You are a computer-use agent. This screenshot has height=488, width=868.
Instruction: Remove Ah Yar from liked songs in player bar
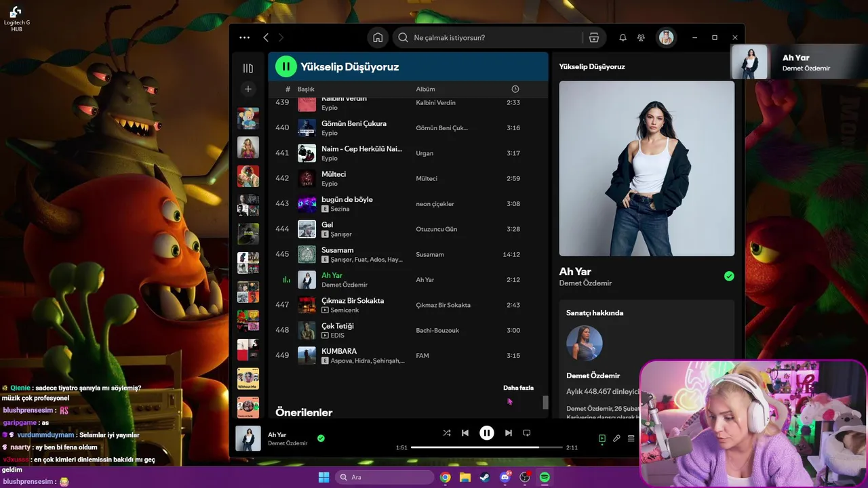click(x=321, y=438)
